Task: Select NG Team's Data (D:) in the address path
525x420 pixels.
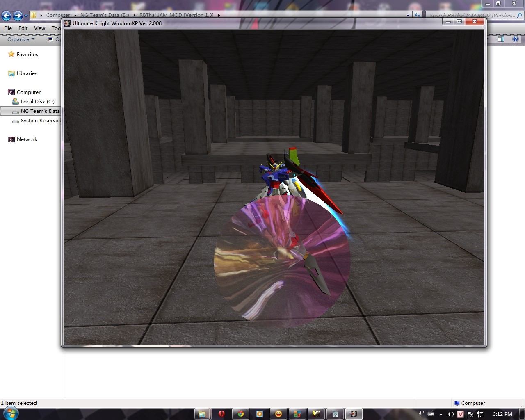Action: tap(105, 15)
